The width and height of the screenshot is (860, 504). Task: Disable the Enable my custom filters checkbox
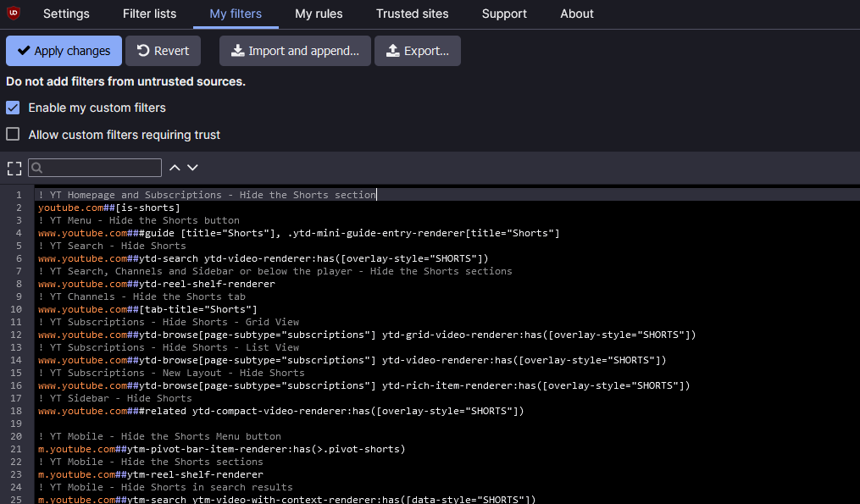[x=13, y=108]
